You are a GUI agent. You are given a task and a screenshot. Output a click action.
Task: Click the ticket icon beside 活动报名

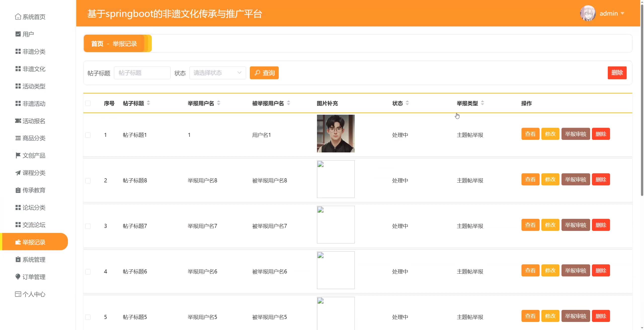pos(18,121)
